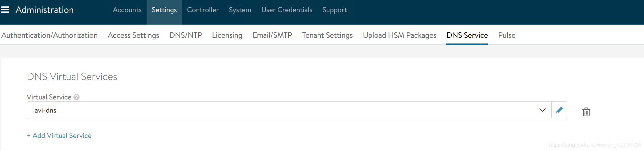The width and height of the screenshot is (644, 151).
Task: Select the avi-dns virtual service field
Action: coord(289,110)
